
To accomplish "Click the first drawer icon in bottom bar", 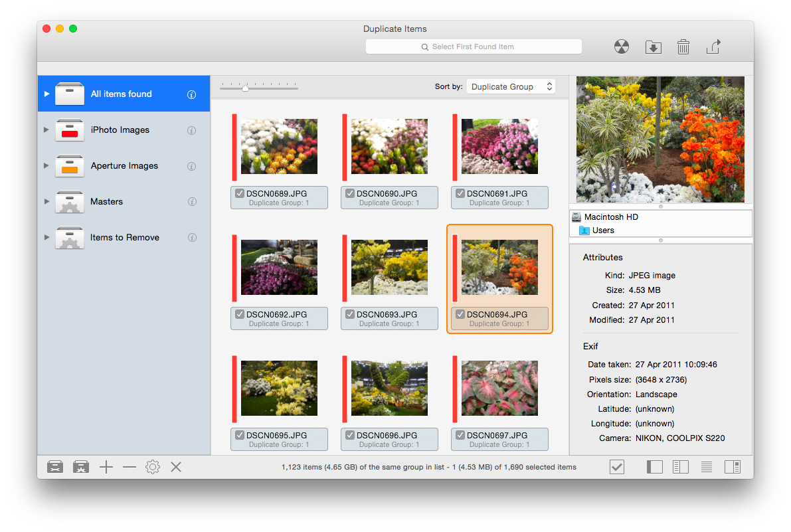I will click(x=55, y=467).
